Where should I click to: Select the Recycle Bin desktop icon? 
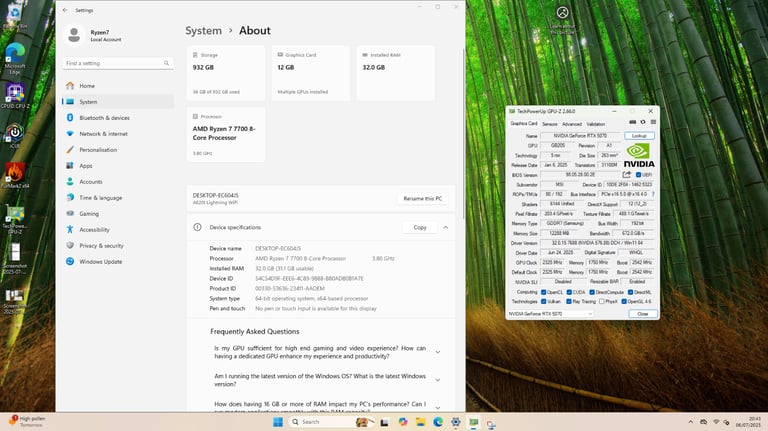click(15, 17)
